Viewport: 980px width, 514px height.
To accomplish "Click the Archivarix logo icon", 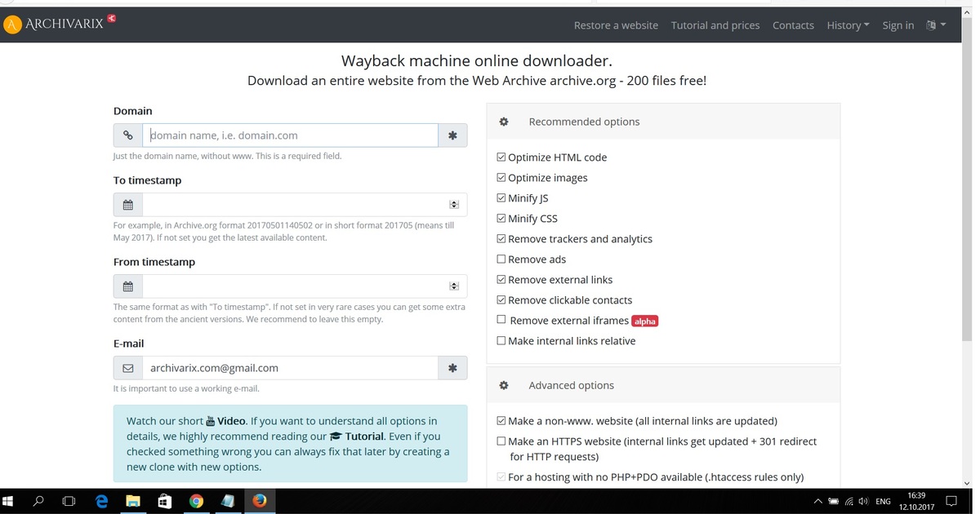I will 12,25.
